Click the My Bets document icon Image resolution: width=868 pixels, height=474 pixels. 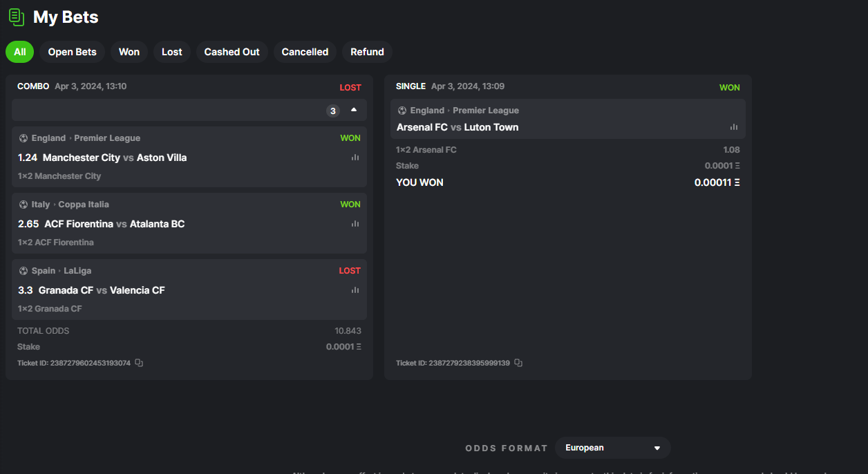(17, 17)
